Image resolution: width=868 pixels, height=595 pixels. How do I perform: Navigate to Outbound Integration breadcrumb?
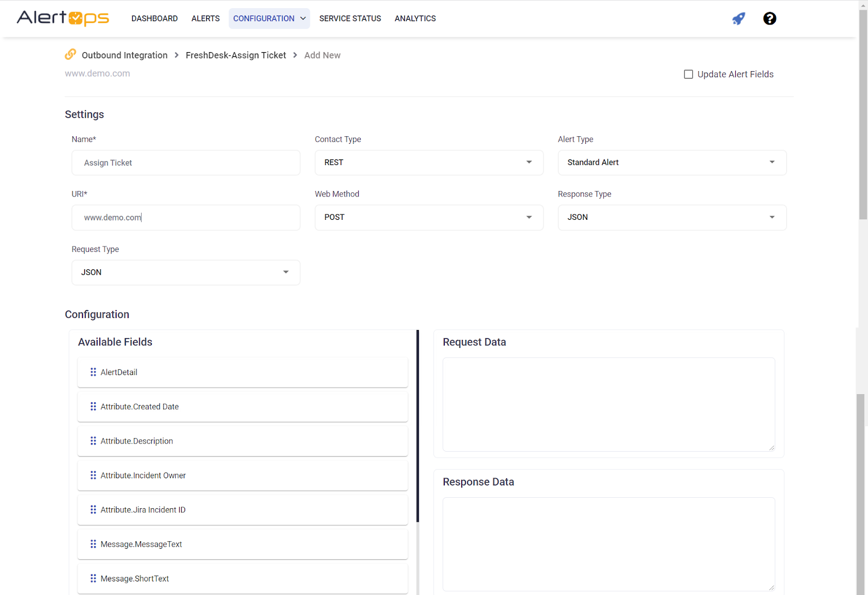(x=124, y=55)
